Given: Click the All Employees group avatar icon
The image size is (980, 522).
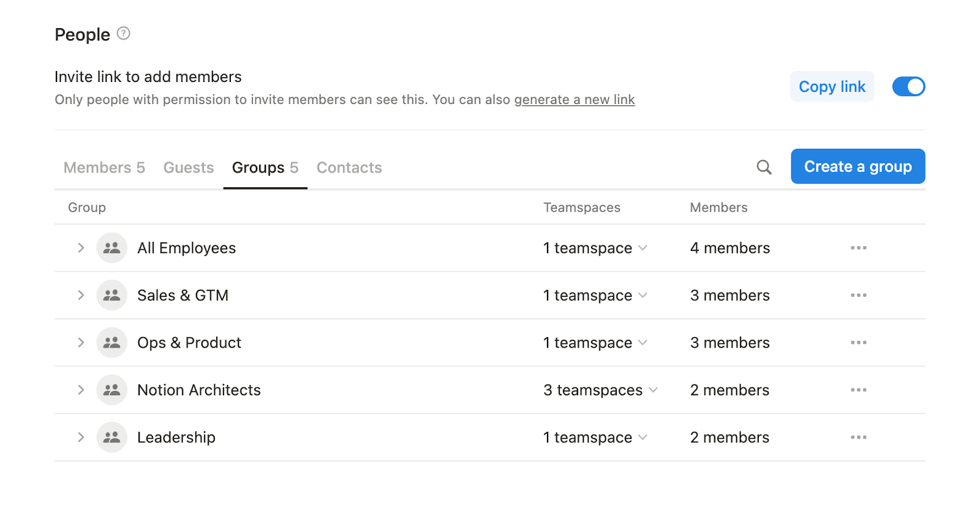Looking at the screenshot, I should coord(111,248).
